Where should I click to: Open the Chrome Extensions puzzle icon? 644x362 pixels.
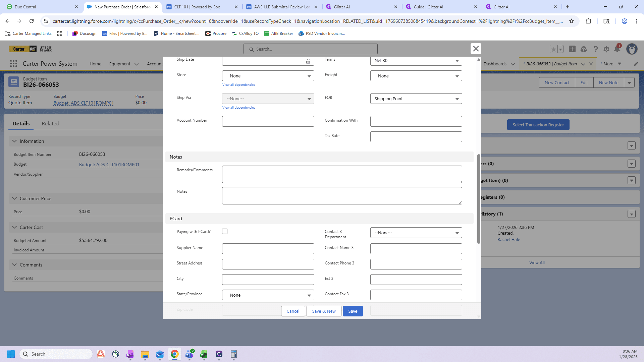588,21
